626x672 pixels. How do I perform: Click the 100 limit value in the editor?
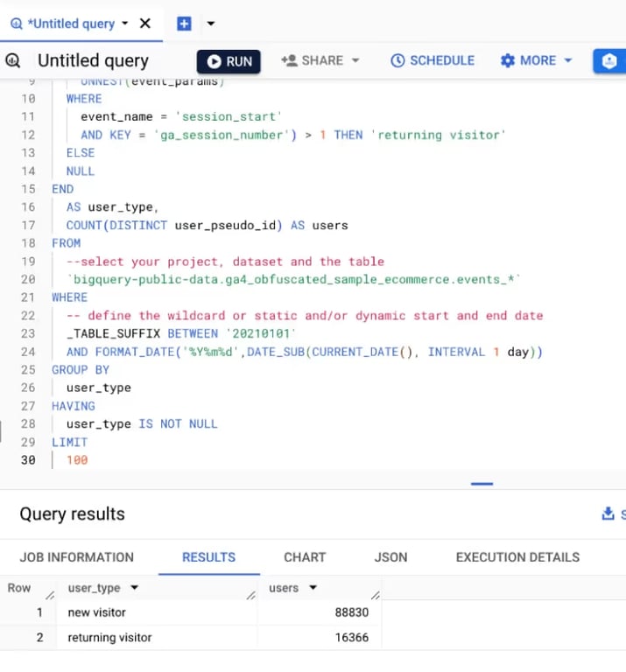(x=77, y=460)
